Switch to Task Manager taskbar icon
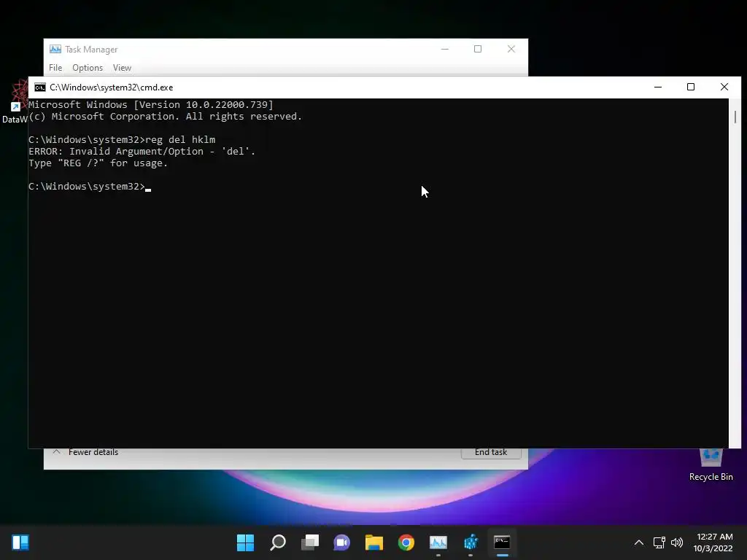 [x=438, y=542]
